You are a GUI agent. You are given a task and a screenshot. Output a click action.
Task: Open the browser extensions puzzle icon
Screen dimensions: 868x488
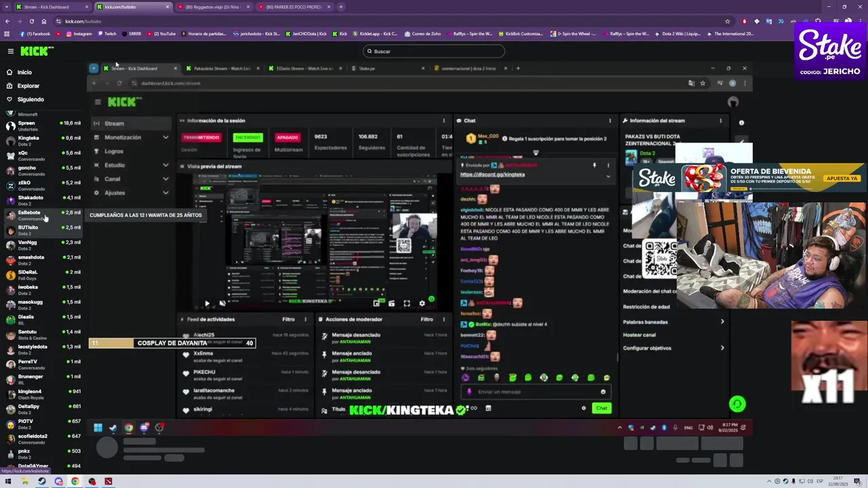click(818, 21)
